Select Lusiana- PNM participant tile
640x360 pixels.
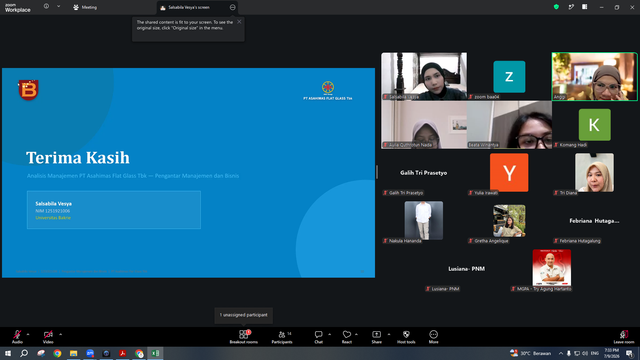(467, 269)
